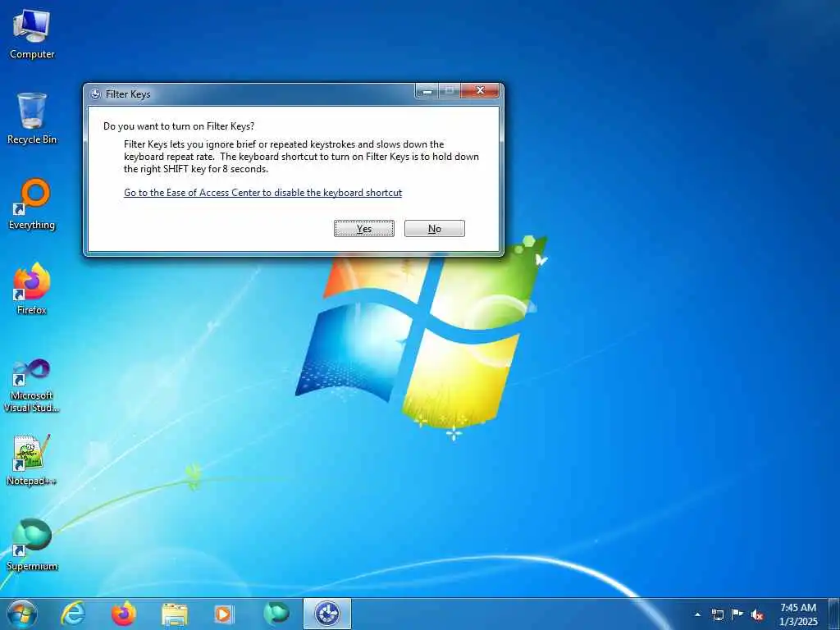Click the Filter Keys title text
840x630 pixels.
(128, 94)
